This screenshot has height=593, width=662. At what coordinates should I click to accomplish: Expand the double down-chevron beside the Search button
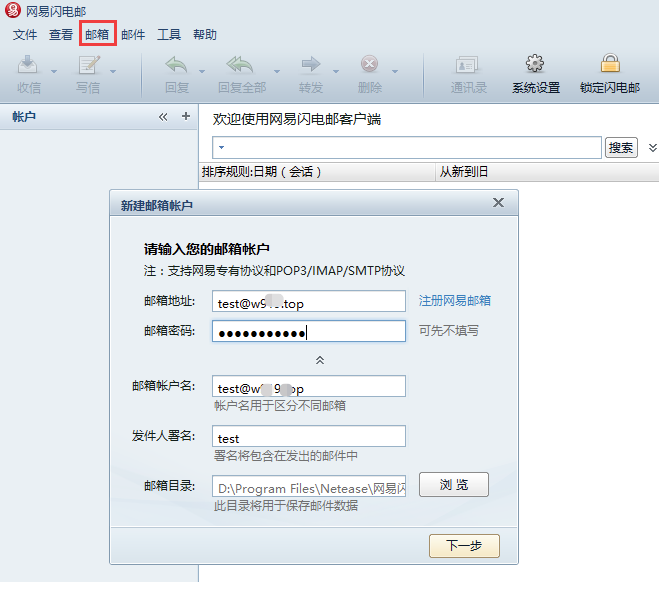653,148
